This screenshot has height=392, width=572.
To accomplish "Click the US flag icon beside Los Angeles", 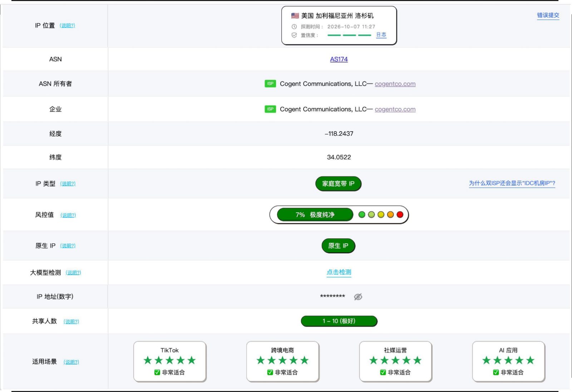I will click(295, 16).
